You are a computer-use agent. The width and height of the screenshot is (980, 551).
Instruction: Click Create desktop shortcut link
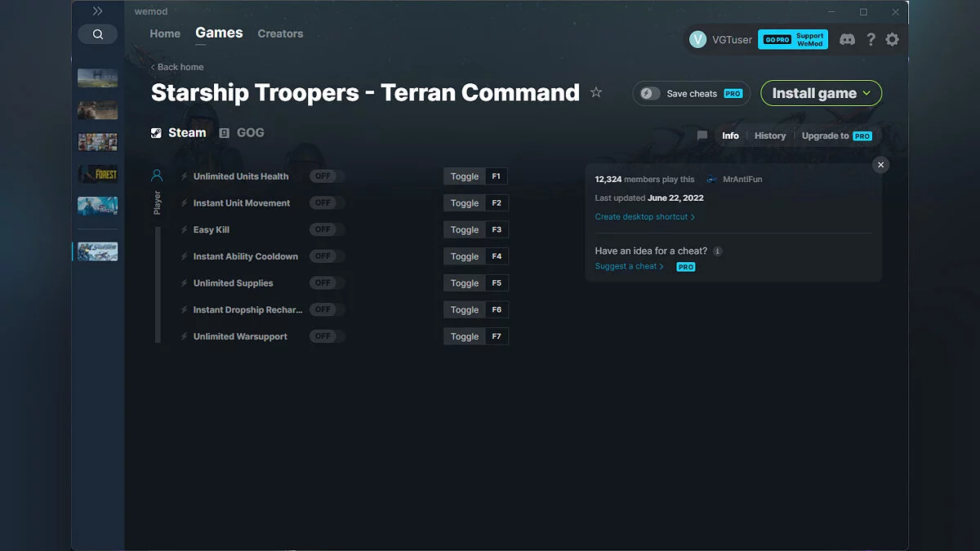point(645,217)
